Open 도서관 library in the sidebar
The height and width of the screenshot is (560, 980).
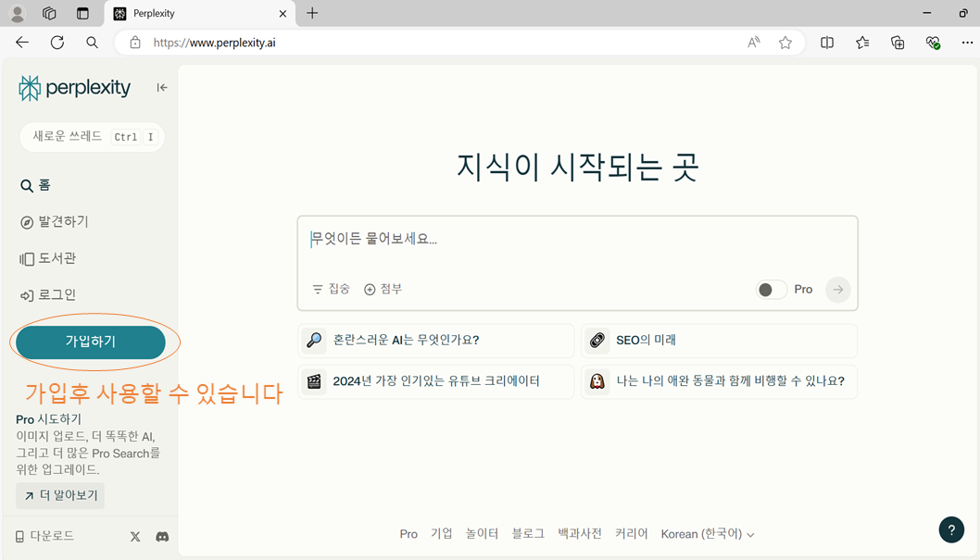(48, 258)
